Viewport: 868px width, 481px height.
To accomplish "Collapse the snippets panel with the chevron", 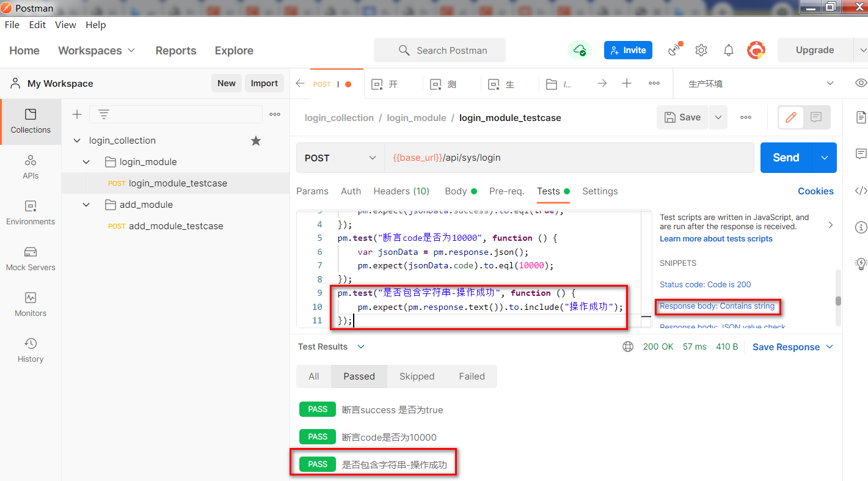I will (x=830, y=225).
